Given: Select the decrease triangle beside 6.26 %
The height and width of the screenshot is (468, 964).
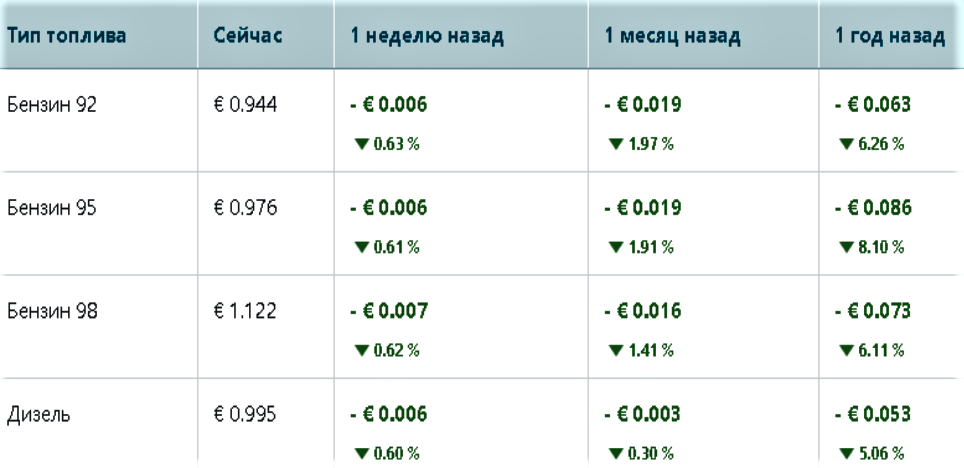Looking at the screenshot, I should (x=846, y=144).
